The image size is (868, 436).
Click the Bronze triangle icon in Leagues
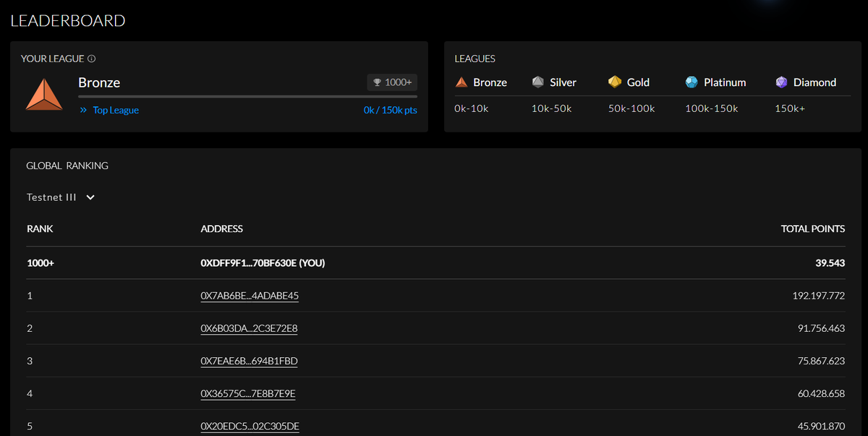(461, 82)
